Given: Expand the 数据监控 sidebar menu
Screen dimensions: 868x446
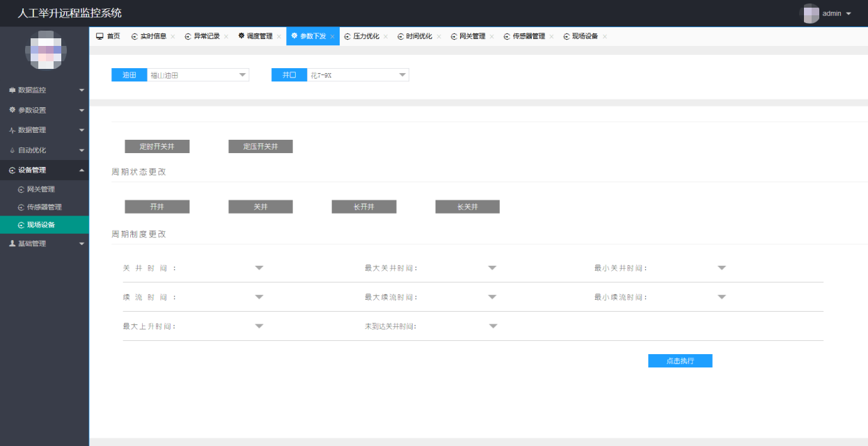Looking at the screenshot, I should coord(45,90).
